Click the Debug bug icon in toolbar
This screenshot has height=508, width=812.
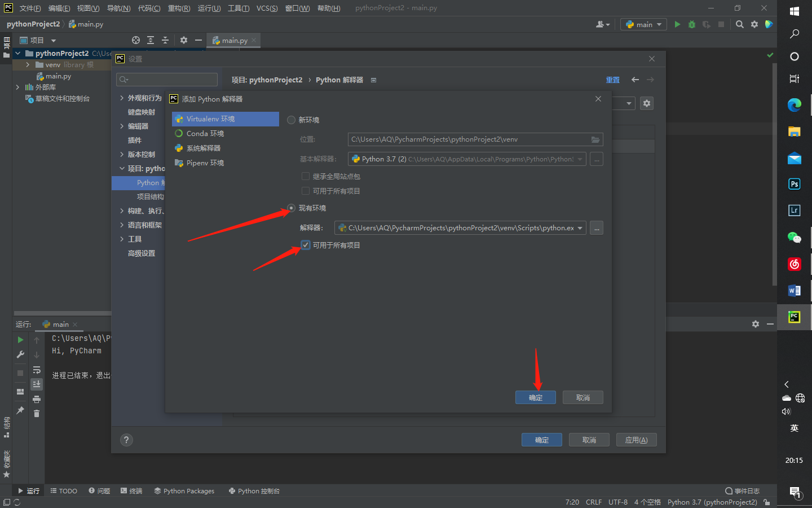click(692, 24)
